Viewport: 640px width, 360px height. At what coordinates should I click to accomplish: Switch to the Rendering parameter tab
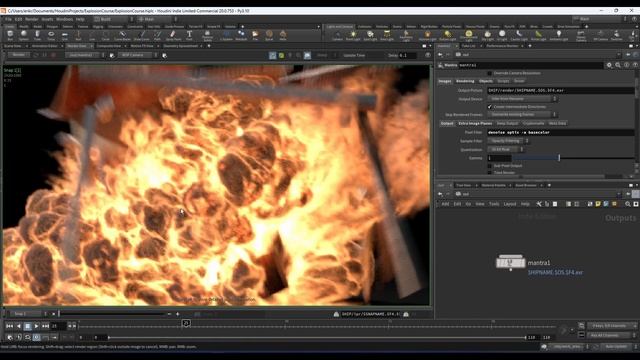(465, 81)
